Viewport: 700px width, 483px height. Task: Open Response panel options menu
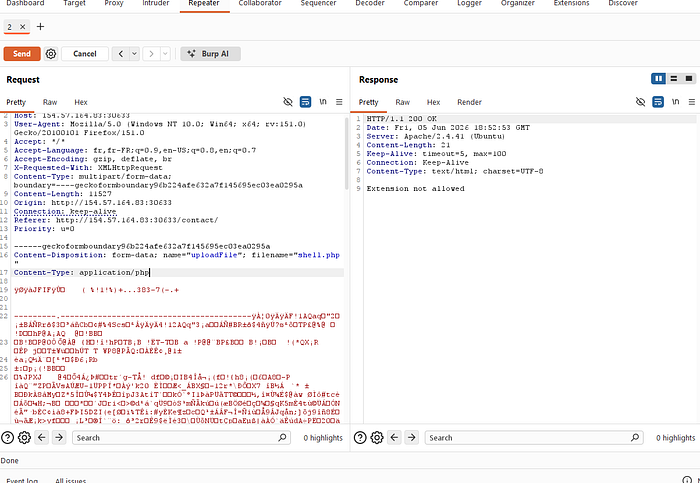tap(692, 102)
